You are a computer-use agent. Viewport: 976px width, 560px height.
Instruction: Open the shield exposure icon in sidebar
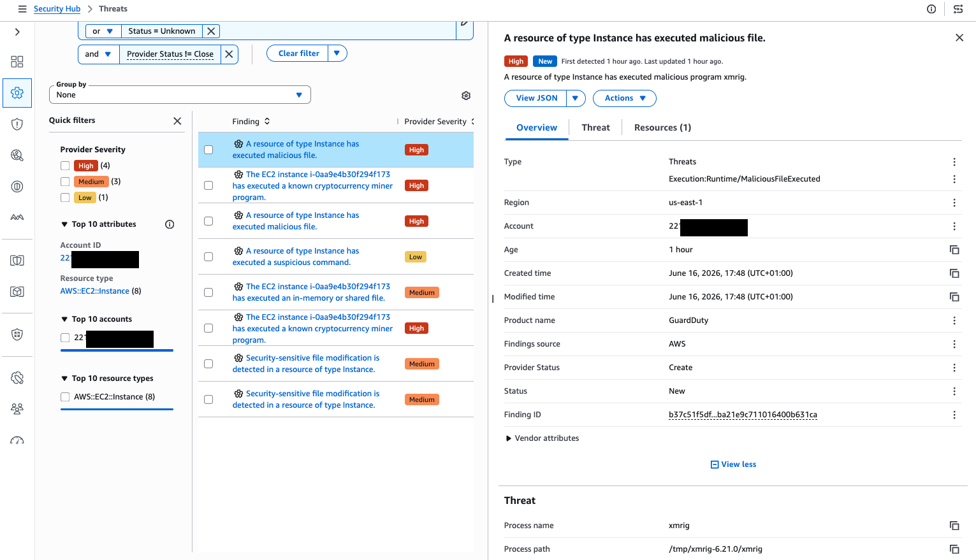[17, 124]
